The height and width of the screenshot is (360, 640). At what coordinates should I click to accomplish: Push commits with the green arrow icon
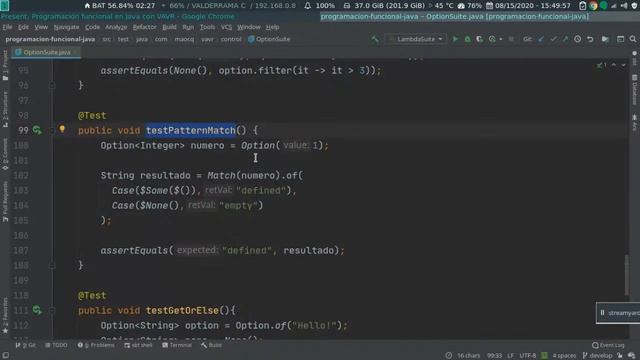pos(565,39)
